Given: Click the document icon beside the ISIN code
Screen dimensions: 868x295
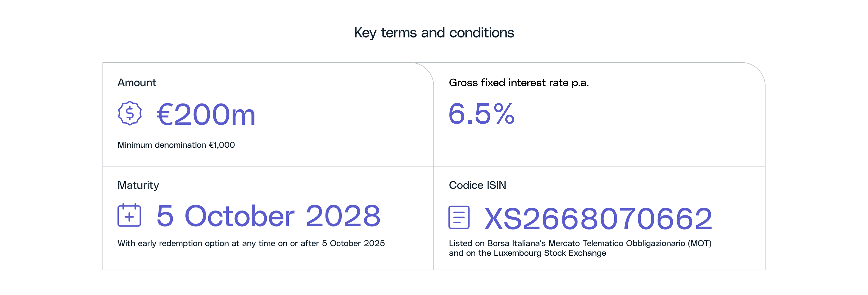Looking at the screenshot, I should pos(459,217).
